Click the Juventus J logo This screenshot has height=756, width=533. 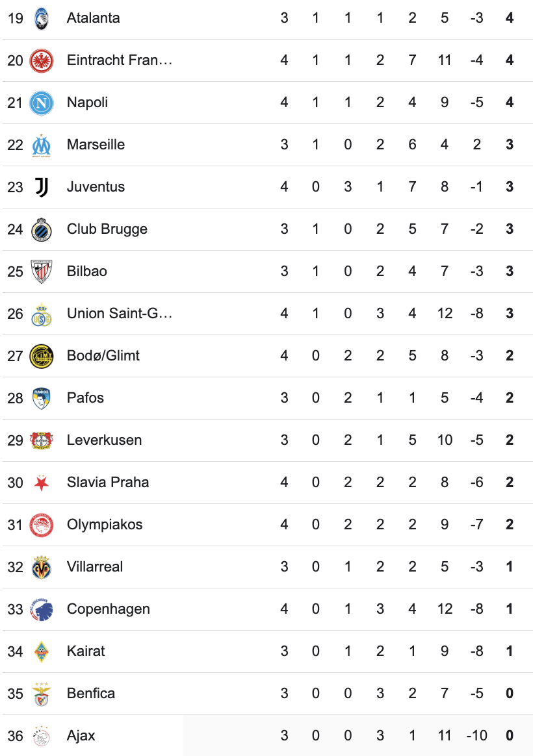41,187
